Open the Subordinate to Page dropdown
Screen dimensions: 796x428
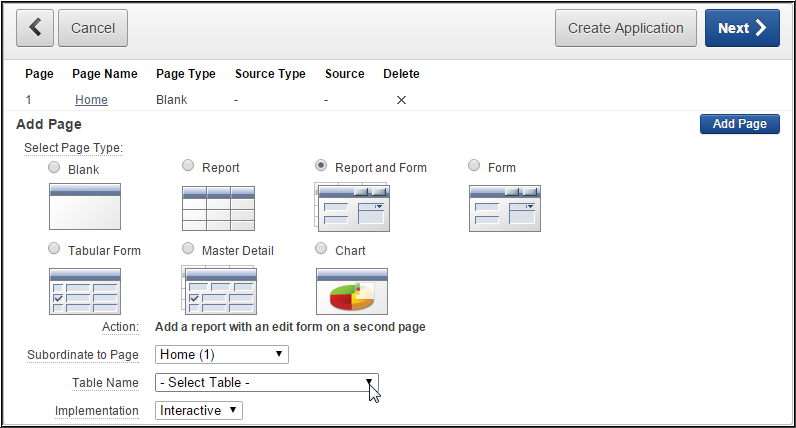point(222,354)
